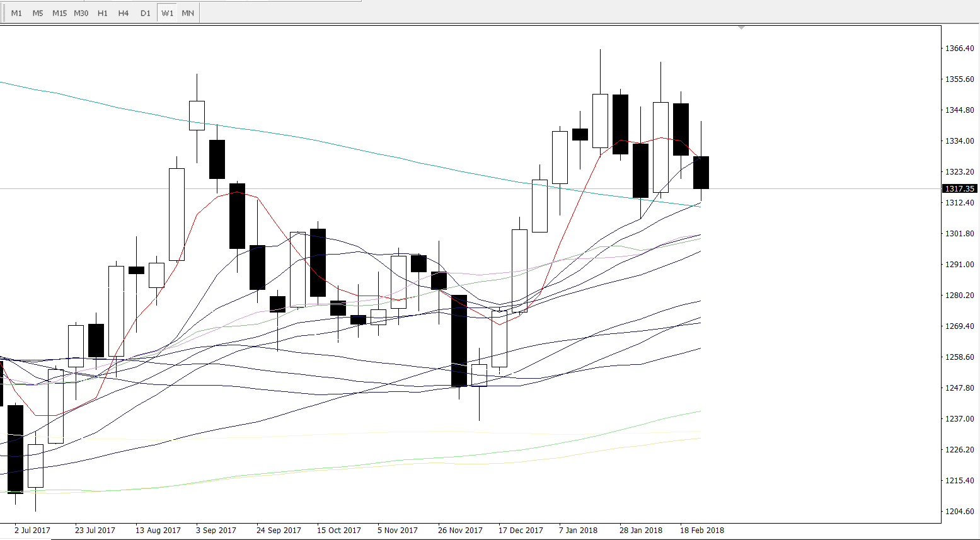Screen dimensions: 980x540
Task: Click the 1204.60 level on price scale
Action: (x=960, y=511)
